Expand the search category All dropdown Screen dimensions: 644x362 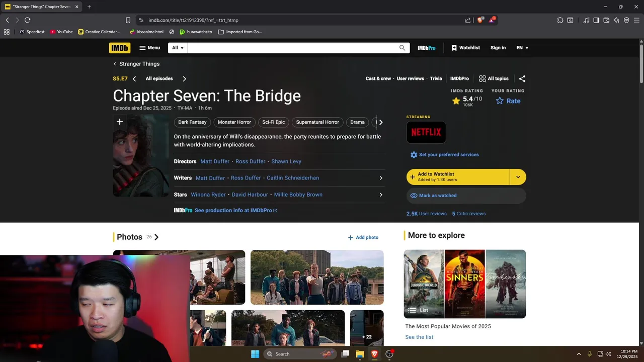coord(178,48)
